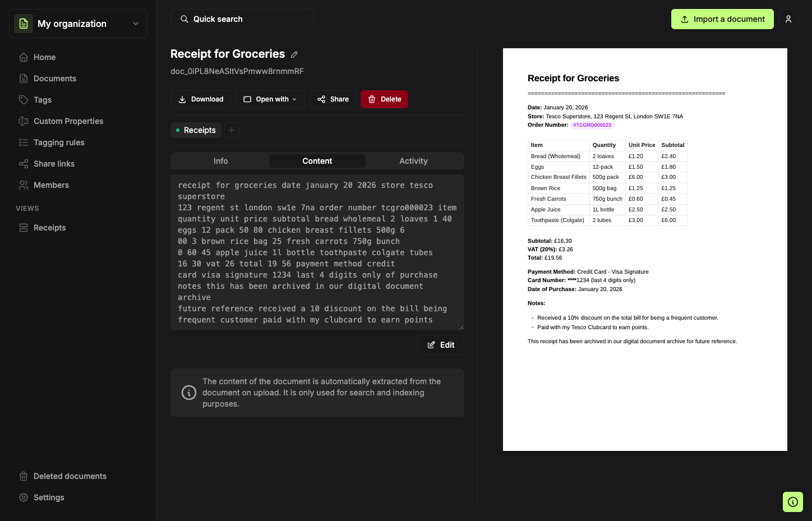Click the Quick search field
This screenshot has height=521, width=812.
coord(242,19)
